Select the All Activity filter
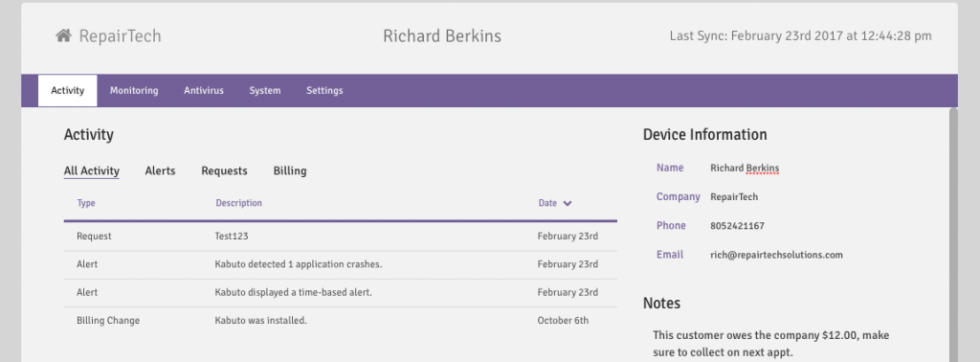Screen dimensions: 980x362 pyautogui.click(x=91, y=170)
